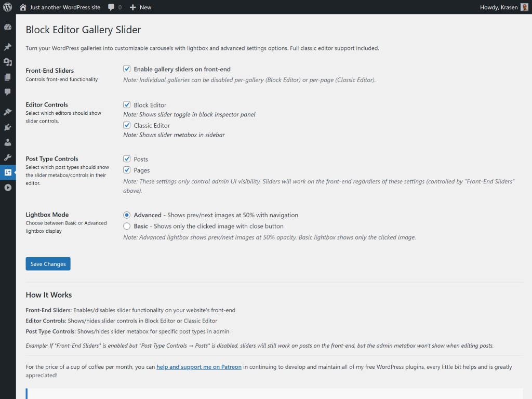Go to the Media library icon
Image resolution: width=532 pixels, height=399 pixels.
pos(8,62)
